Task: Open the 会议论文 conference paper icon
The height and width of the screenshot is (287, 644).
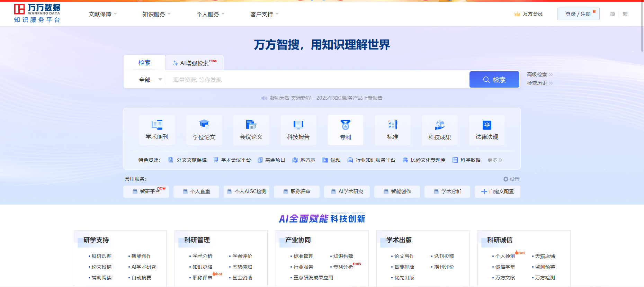Action: [251, 125]
